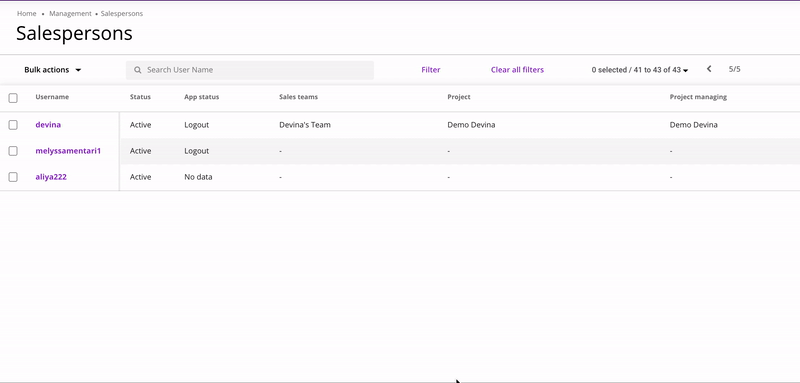
Task: Click Active status in aliya222 row
Action: 140,177
